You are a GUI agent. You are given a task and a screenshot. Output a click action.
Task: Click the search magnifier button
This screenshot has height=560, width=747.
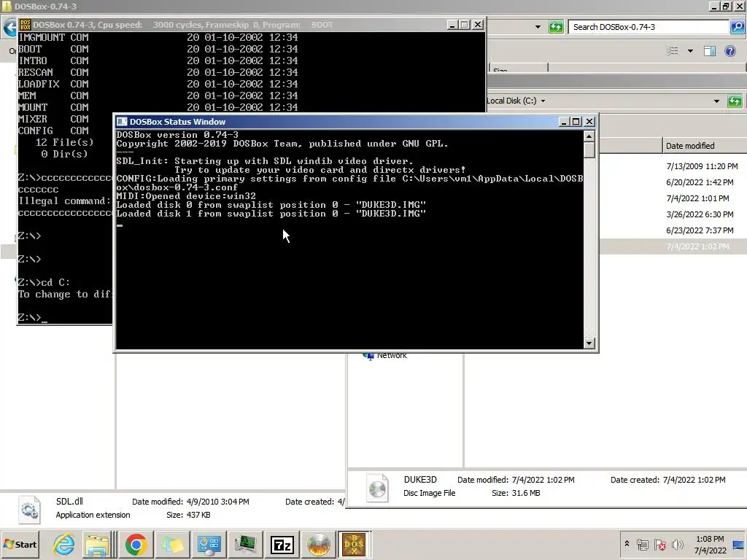737,27
